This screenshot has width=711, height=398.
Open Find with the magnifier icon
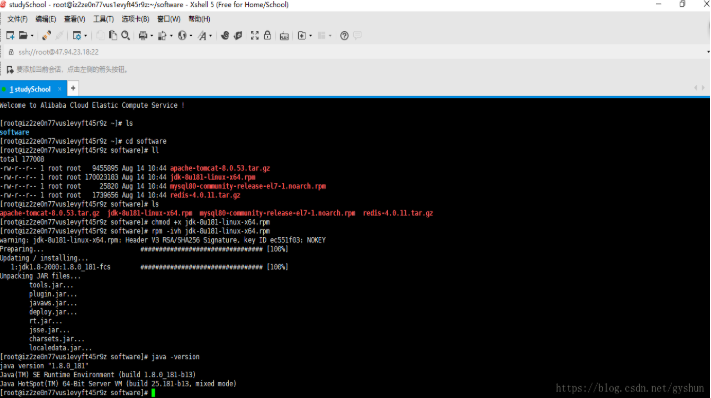[x=126, y=35]
